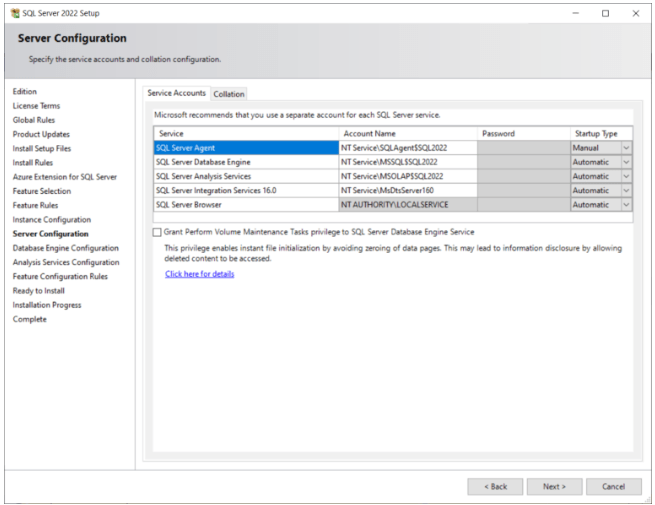Open the 'Click here for details' link

pos(199,274)
